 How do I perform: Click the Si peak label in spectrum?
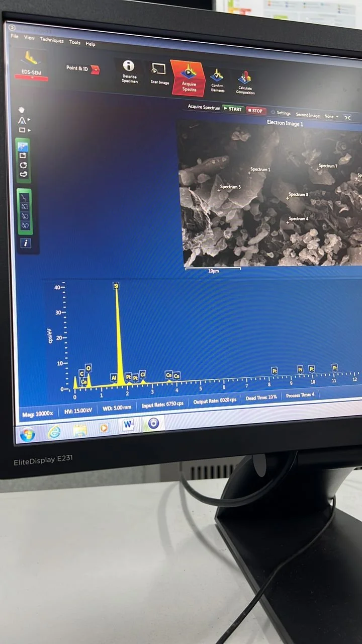116,285
